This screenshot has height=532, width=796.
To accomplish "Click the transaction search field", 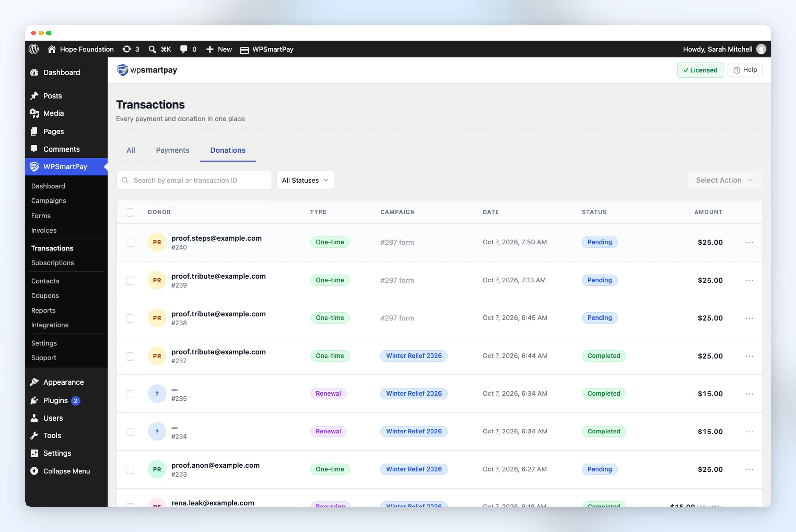I will 194,180.
